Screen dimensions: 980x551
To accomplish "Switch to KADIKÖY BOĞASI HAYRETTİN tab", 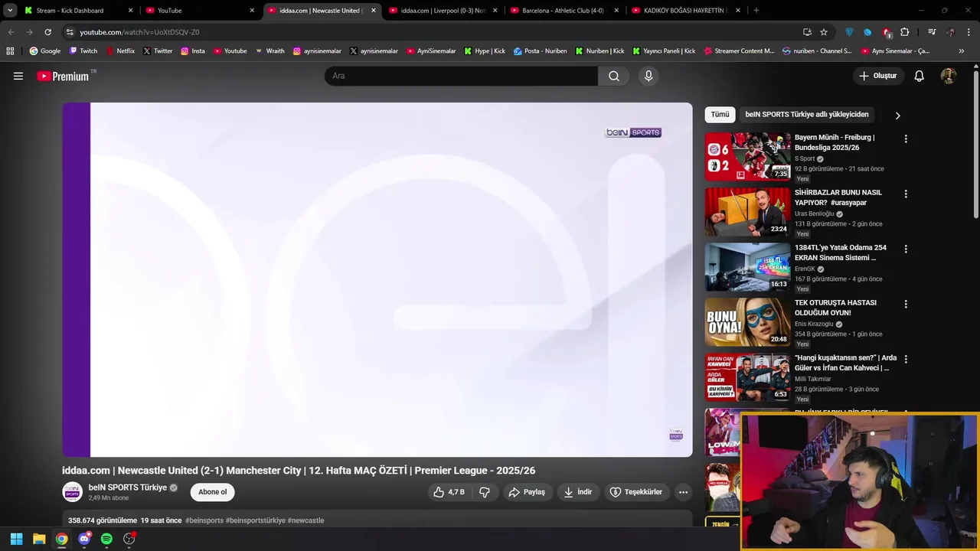I will tap(686, 11).
